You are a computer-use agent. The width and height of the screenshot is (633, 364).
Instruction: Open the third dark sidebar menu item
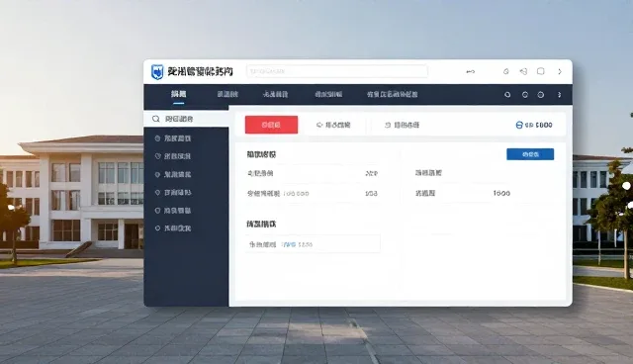[x=173, y=174]
